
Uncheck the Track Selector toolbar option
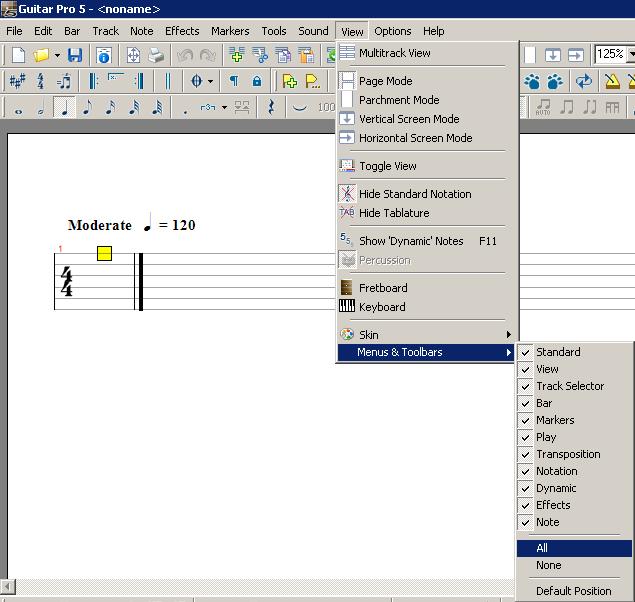pos(574,386)
